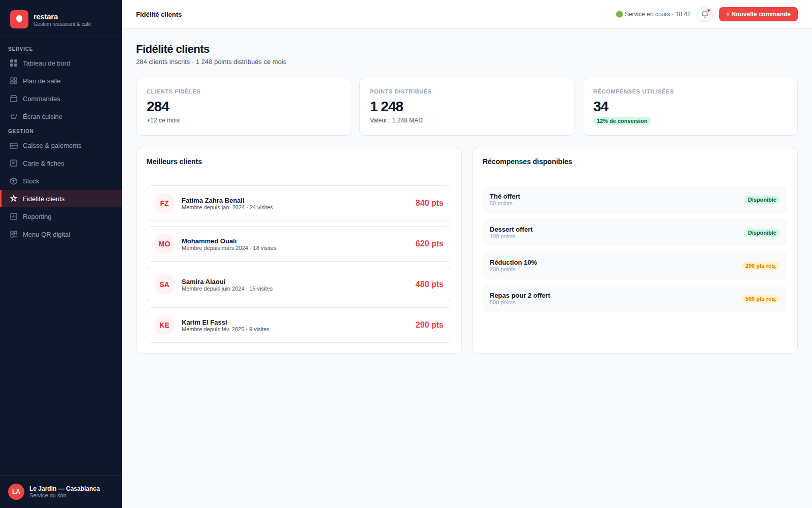Screen dimensions: 812x508
Task: Click the restara logo icon
Action: 19,19
